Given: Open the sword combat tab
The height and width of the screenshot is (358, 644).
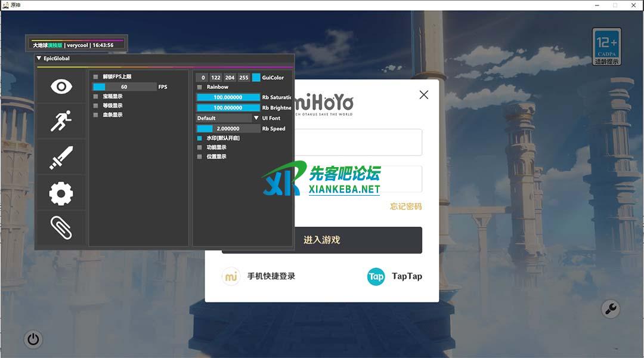Looking at the screenshot, I should (61, 158).
